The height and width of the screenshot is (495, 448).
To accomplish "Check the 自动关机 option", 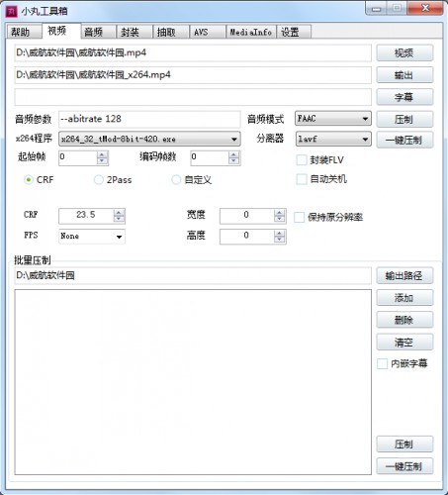I will point(302,179).
